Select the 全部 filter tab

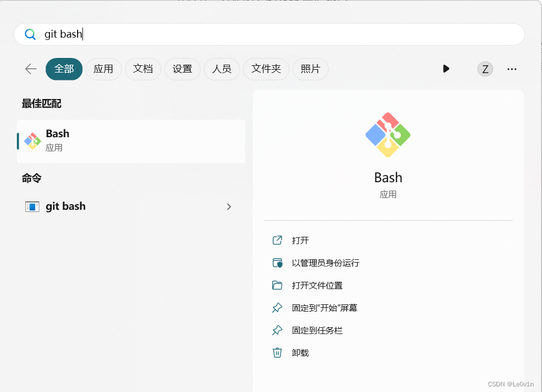tap(64, 69)
